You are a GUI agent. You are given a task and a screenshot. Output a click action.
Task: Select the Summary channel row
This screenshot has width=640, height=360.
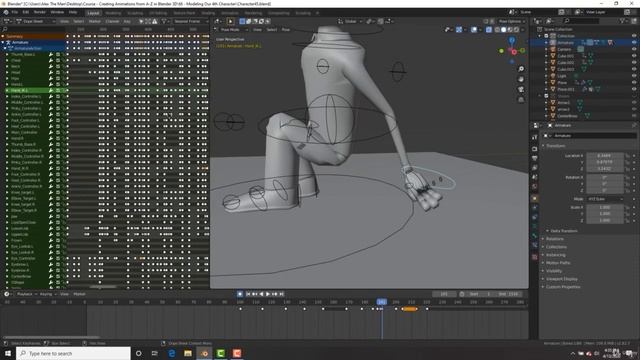33,36
